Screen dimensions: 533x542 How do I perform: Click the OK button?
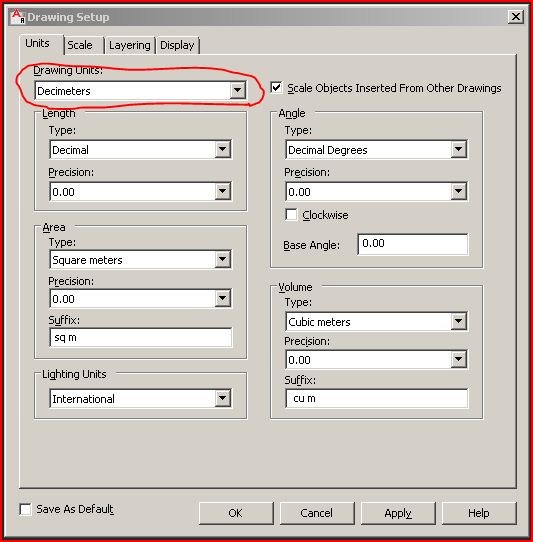tap(236, 513)
